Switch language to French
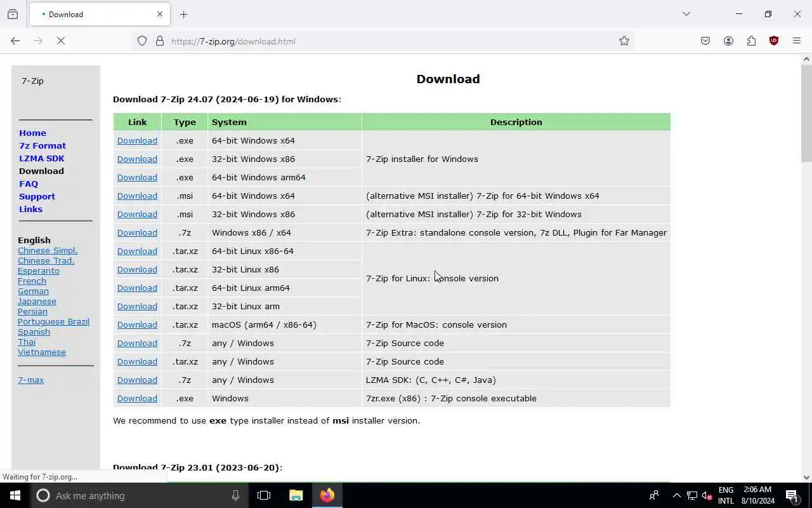Screen dimensions: 812x508 (32, 281)
